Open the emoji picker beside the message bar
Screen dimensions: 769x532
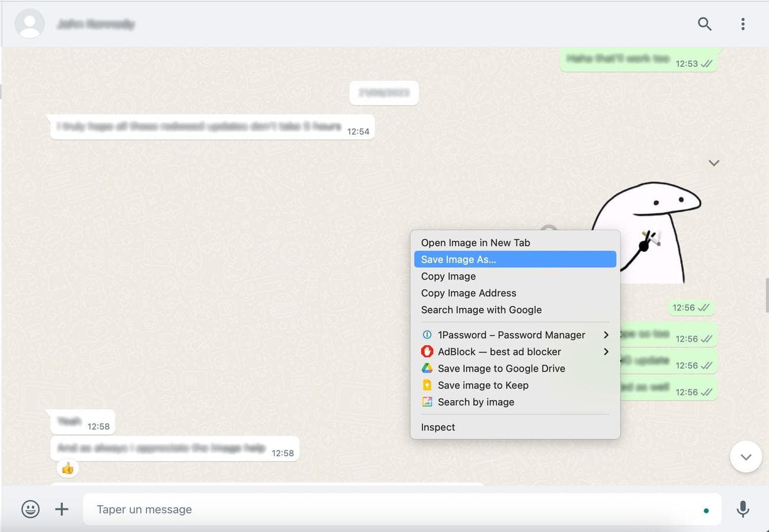point(30,509)
